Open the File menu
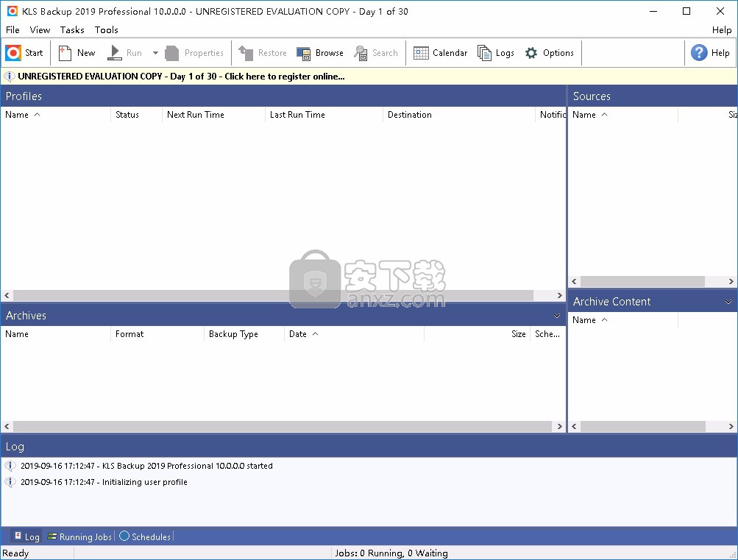The image size is (738, 560). click(x=13, y=29)
